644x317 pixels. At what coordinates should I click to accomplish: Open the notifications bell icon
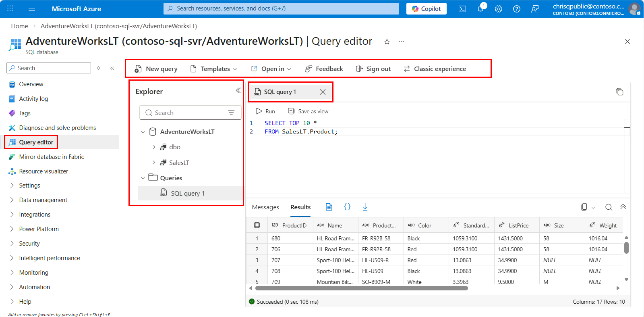480,9
